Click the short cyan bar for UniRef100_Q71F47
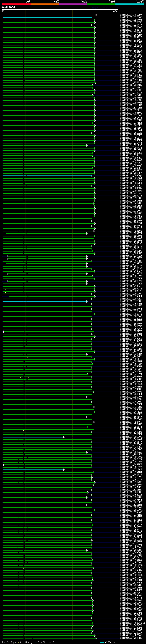146x644 pixels. pyautogui.click(x=34, y=470)
